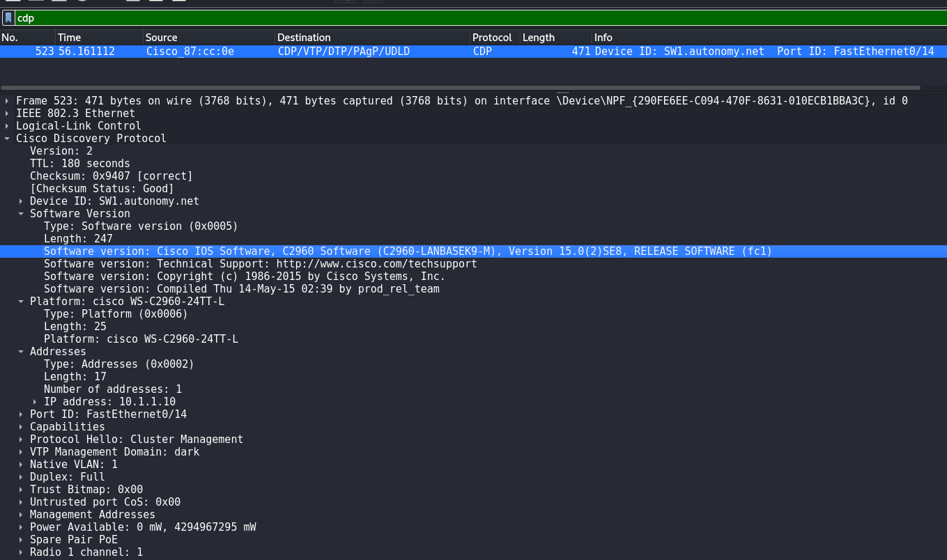Expand the IEEE 802.3 Ethernet section
This screenshot has width=947, height=560.
[x=8, y=114]
